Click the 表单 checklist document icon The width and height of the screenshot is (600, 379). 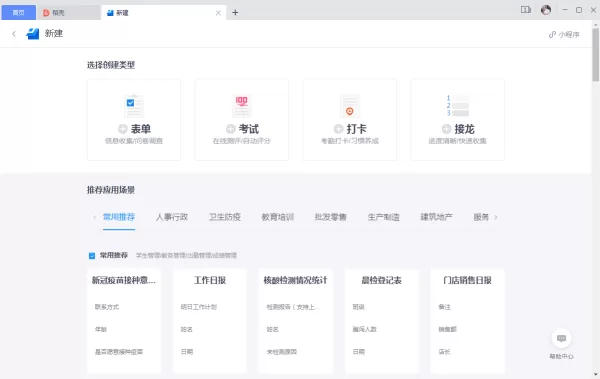(x=134, y=106)
